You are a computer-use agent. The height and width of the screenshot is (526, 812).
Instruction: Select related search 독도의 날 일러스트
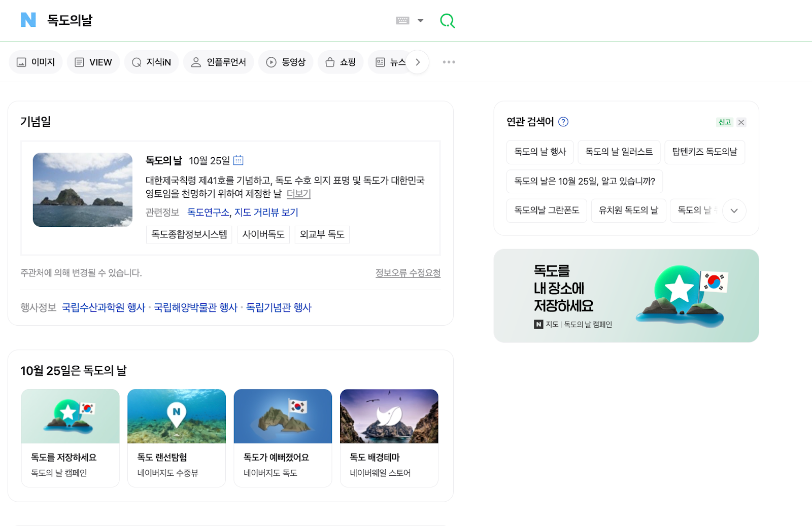619,152
